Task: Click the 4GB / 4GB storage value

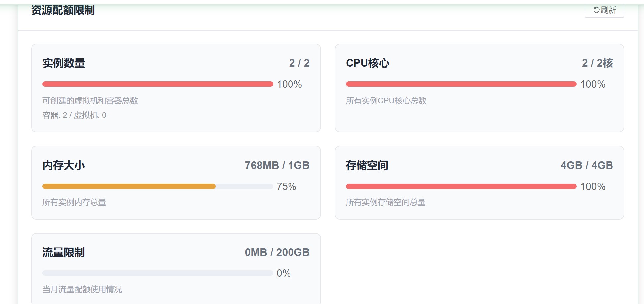Action: [587, 165]
